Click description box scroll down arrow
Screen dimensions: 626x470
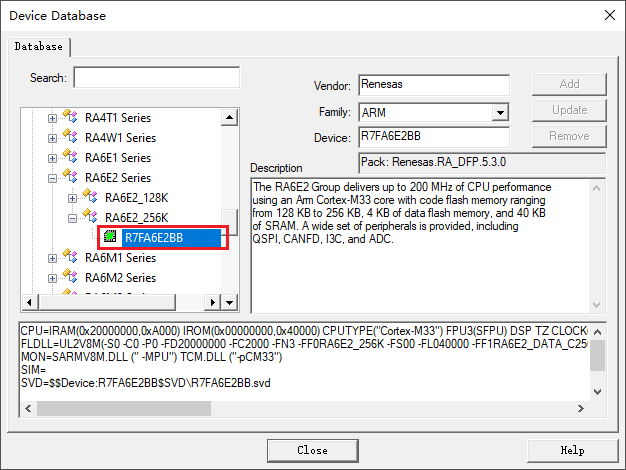click(596, 305)
